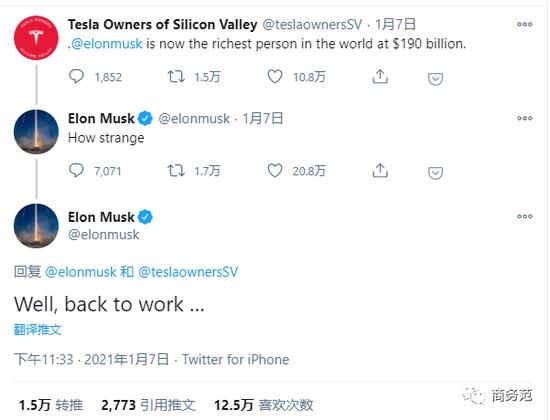Share the Tesla Owners tweet
Viewport: 550px width, 420px height.
(x=380, y=76)
